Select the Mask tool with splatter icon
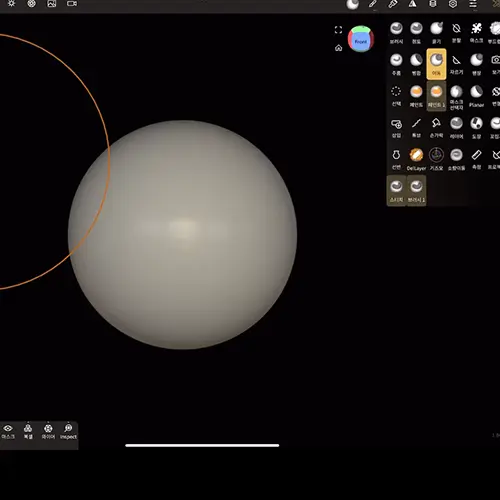 coord(476,33)
